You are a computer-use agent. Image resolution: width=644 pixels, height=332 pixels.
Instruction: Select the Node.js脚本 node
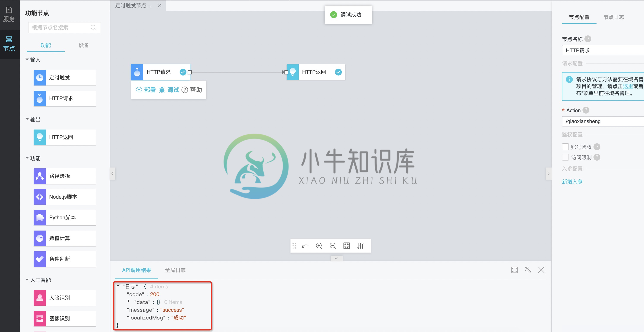[x=65, y=197]
